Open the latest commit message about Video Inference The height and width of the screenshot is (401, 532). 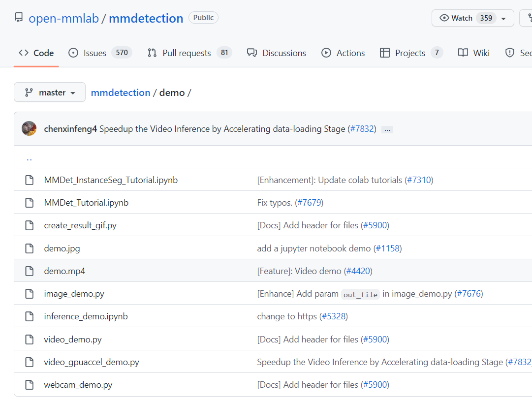[222, 129]
